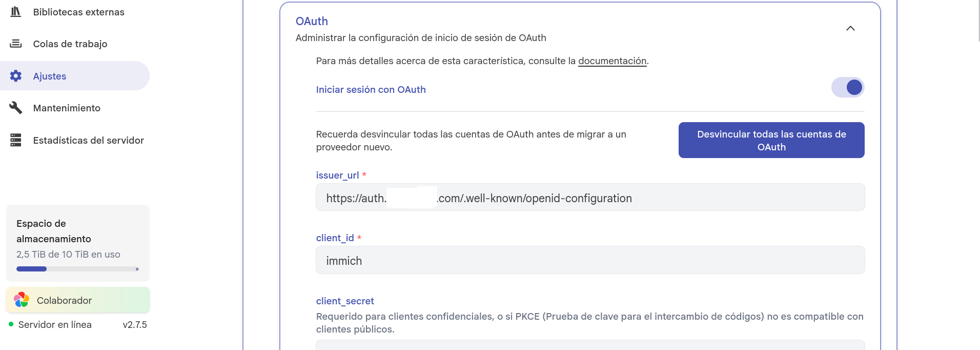Image resolution: width=980 pixels, height=350 pixels.
Task: Click the OAuth section heading
Action: (x=312, y=21)
